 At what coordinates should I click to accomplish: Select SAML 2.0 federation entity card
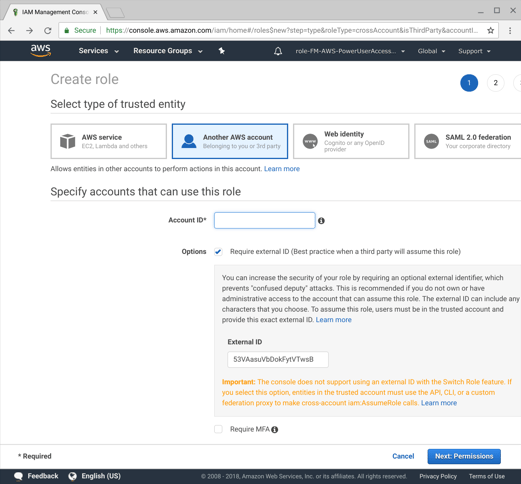click(468, 141)
